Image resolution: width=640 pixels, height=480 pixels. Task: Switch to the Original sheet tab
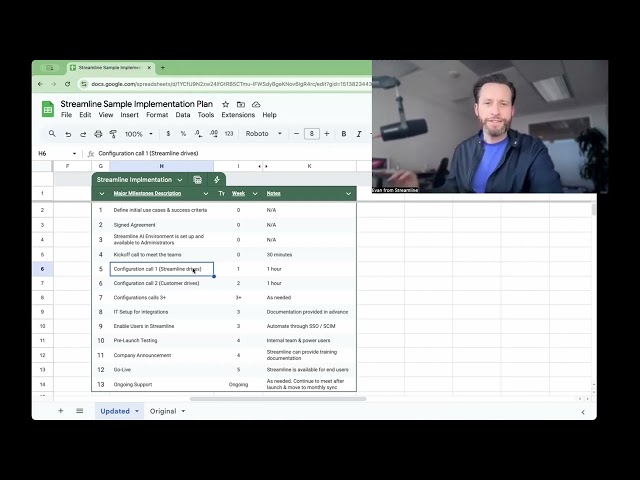(x=163, y=411)
